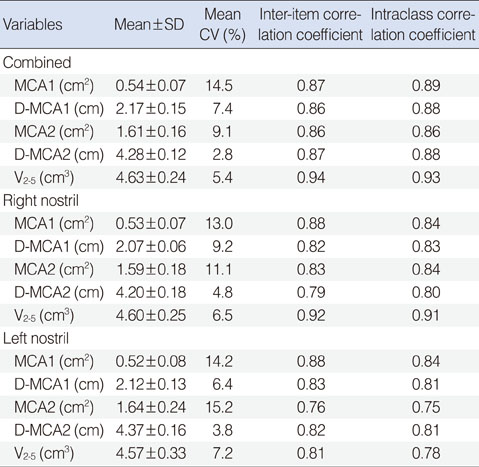The width and height of the screenshot is (479, 467).
Task: Click the 11.1 mean CV value
Action: coord(219,270)
